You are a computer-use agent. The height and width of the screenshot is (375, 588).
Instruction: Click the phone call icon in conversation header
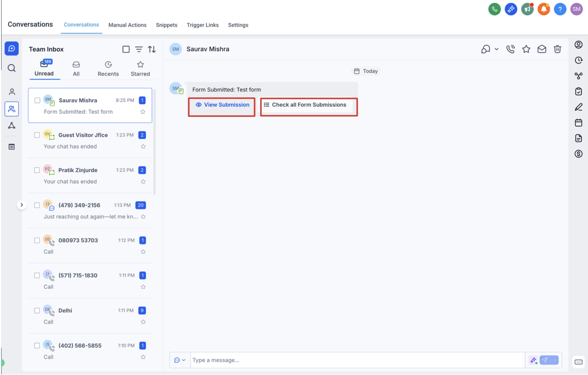pyautogui.click(x=510, y=49)
